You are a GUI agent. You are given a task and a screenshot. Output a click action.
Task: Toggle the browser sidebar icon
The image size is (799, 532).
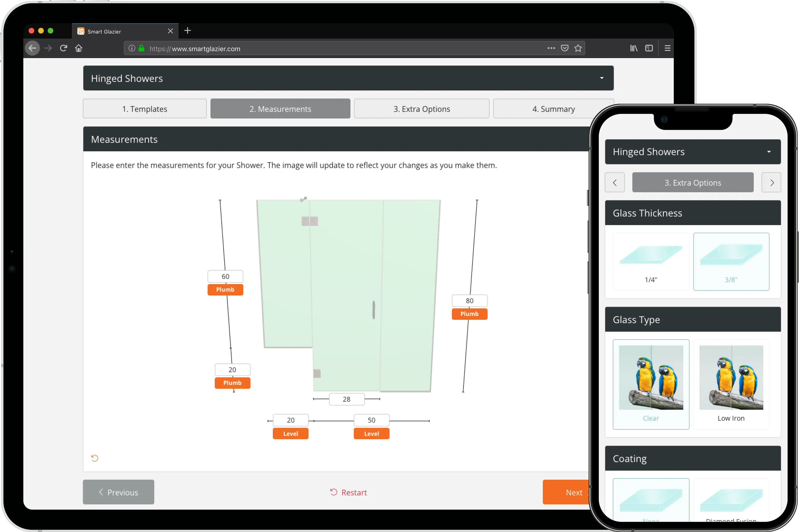click(x=649, y=48)
